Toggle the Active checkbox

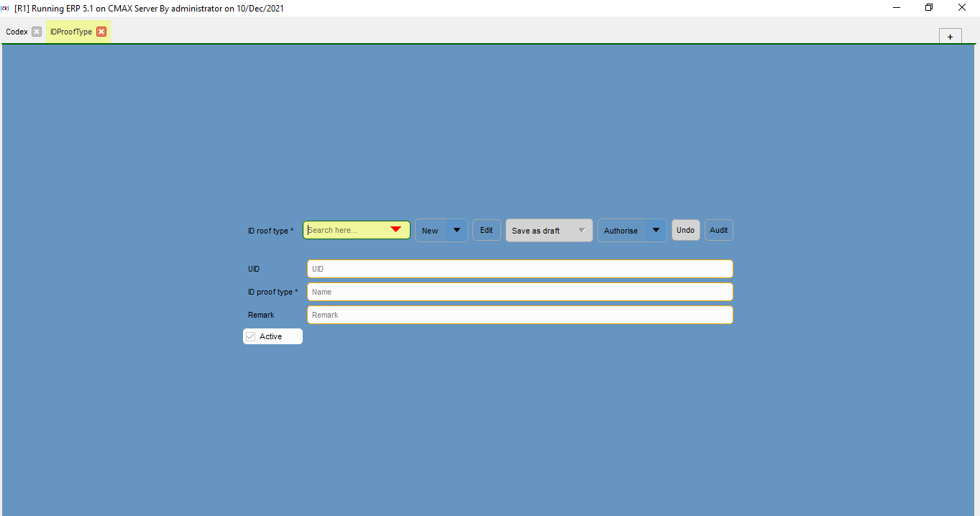pos(251,336)
